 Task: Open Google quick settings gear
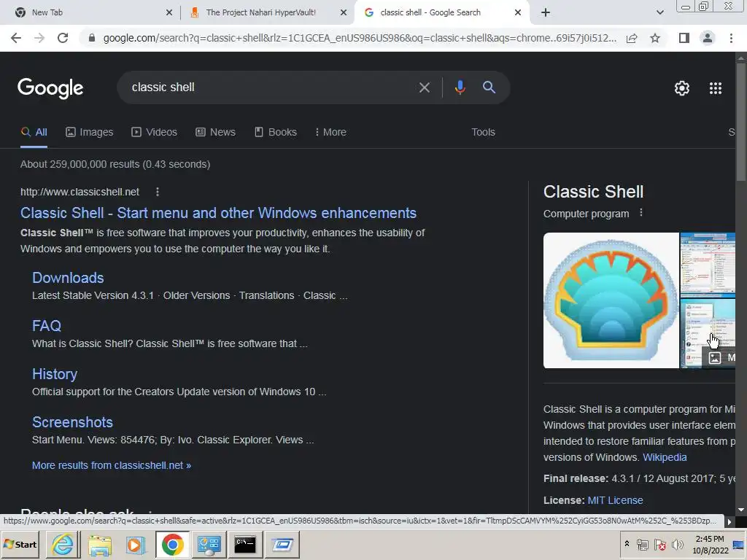pyautogui.click(x=682, y=88)
